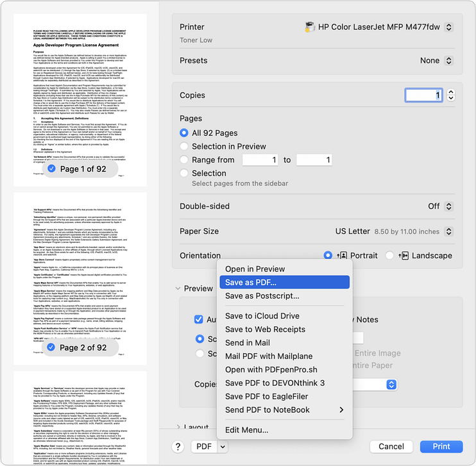Choose Save to iCloud Drive
Screen dimensions: 476x466
pos(284,316)
